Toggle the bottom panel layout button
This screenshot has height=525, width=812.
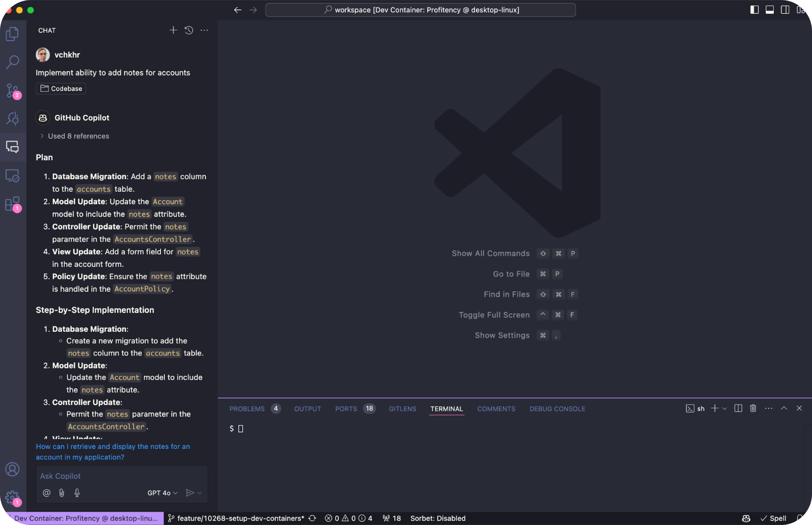coord(769,10)
